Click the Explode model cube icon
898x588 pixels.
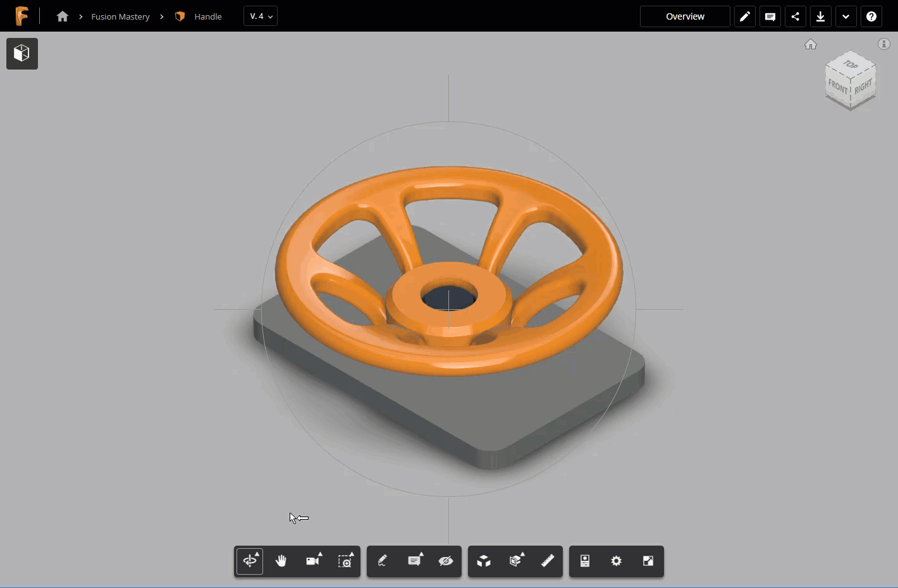[x=484, y=561]
